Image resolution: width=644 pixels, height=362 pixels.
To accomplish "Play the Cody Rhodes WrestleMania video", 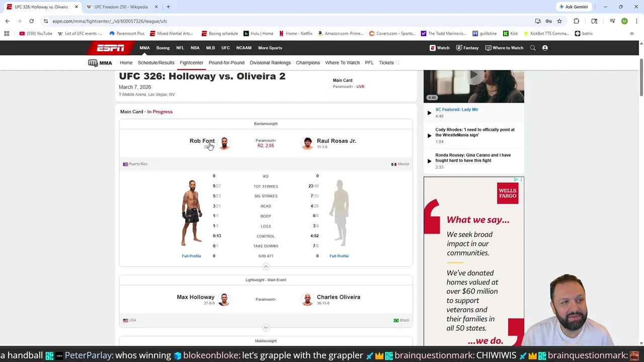I will [x=429, y=135].
